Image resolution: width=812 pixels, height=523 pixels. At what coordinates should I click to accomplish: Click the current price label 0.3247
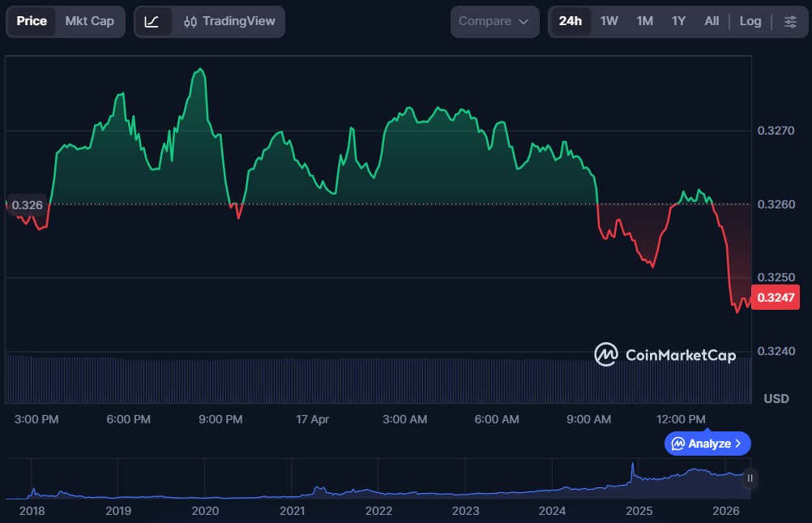[776, 298]
